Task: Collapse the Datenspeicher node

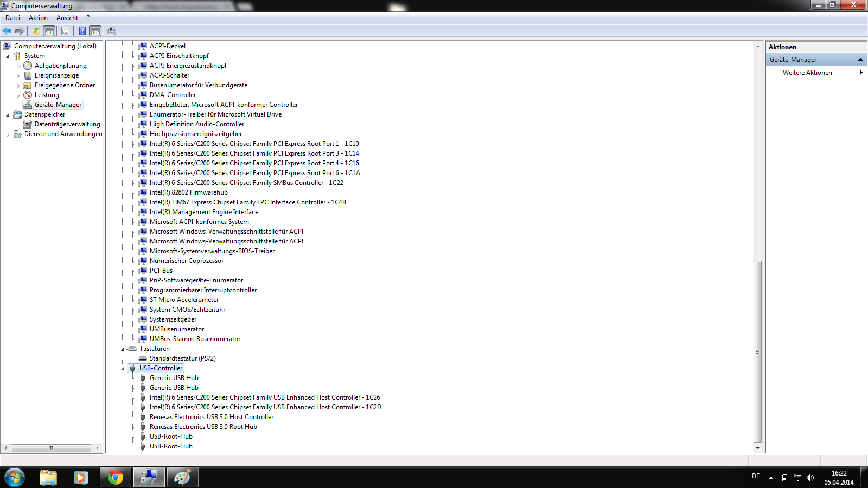Action: pyautogui.click(x=8, y=115)
